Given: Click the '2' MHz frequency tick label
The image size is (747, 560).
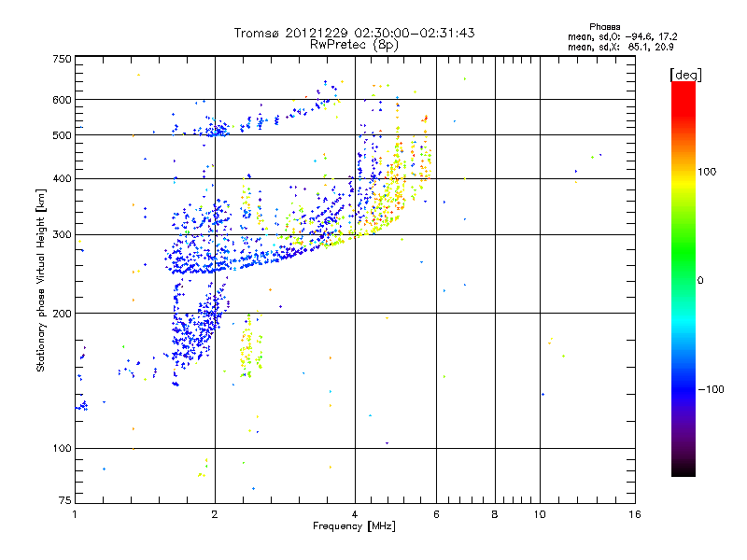Looking at the screenshot, I should (x=215, y=515).
